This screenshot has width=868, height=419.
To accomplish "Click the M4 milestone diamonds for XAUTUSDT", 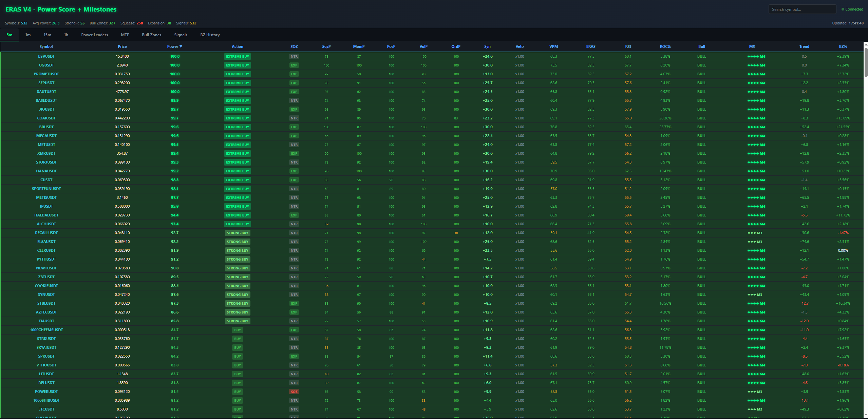I will pos(756,92).
